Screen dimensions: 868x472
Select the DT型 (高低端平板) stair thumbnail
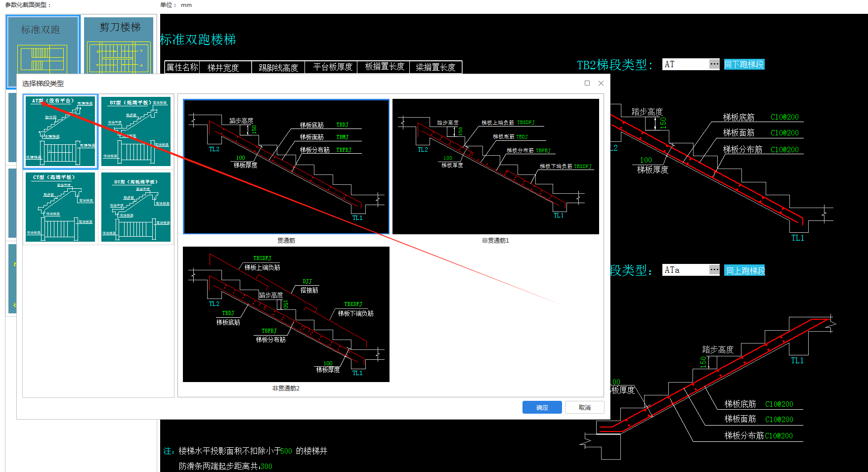pyautogui.click(x=136, y=207)
